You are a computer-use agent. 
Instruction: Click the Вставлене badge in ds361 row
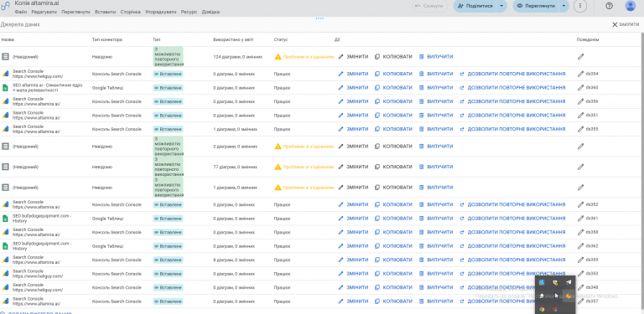pos(168,219)
